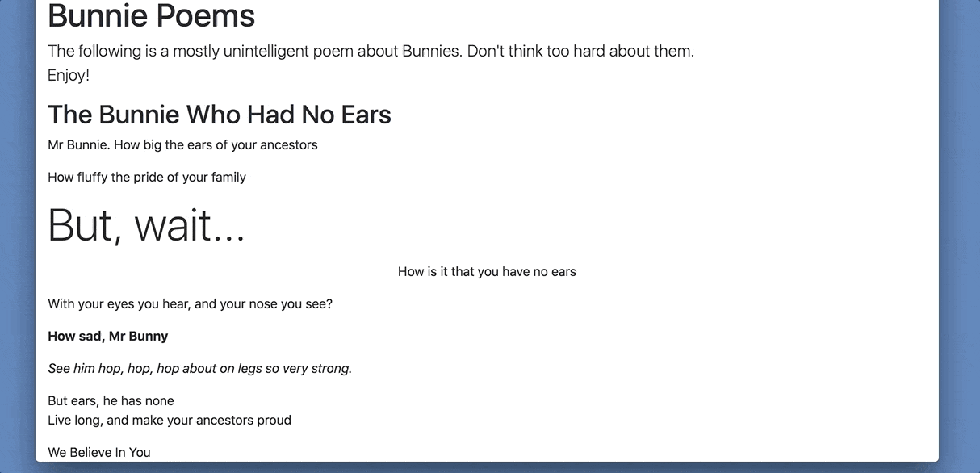The image size is (980, 473).
Task: Click With your eyes you hear line
Action: (190, 304)
